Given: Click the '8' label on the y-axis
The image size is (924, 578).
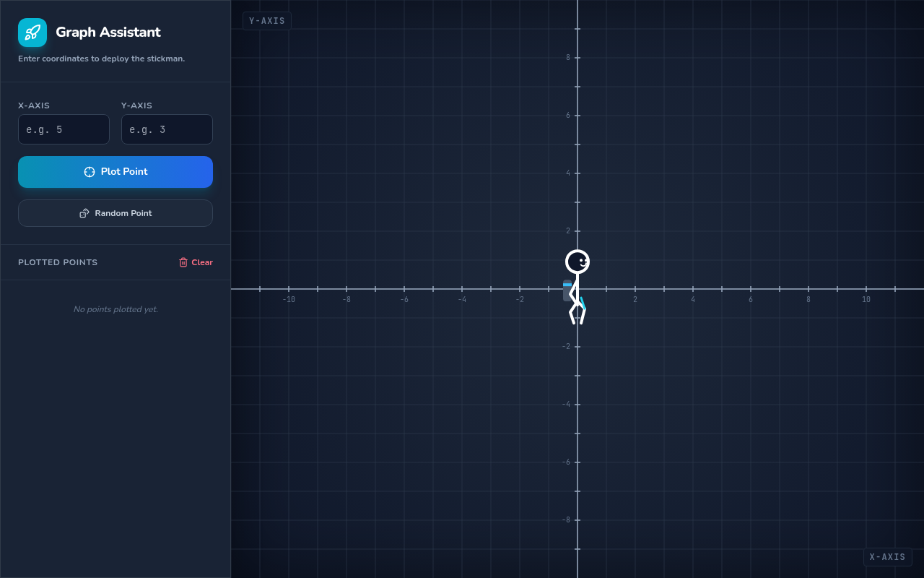Looking at the screenshot, I should (x=568, y=58).
